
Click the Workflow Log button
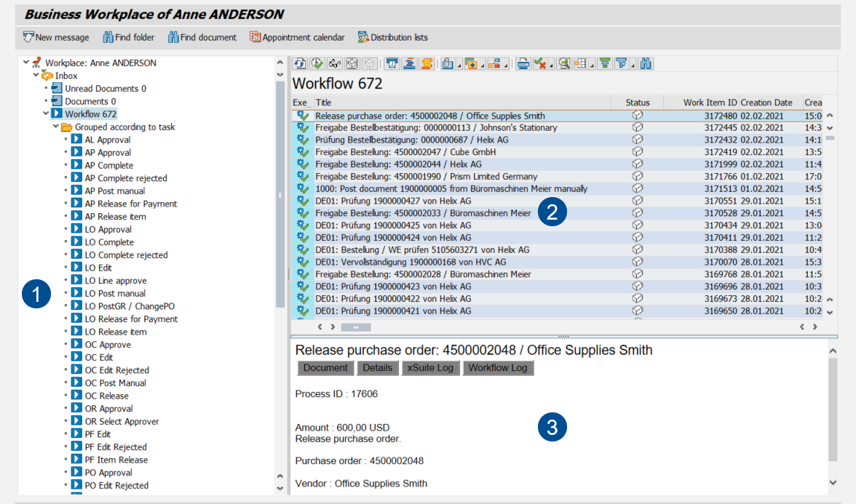[x=498, y=368]
